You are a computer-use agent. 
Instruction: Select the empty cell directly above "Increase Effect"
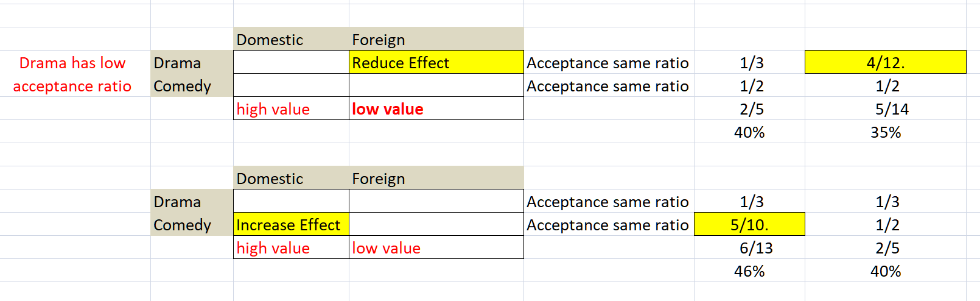[291, 201]
